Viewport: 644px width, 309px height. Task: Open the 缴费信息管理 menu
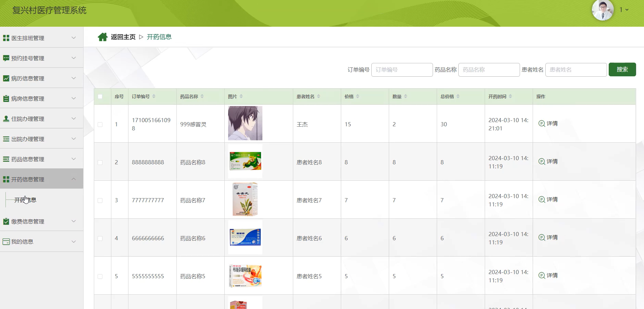click(x=41, y=221)
